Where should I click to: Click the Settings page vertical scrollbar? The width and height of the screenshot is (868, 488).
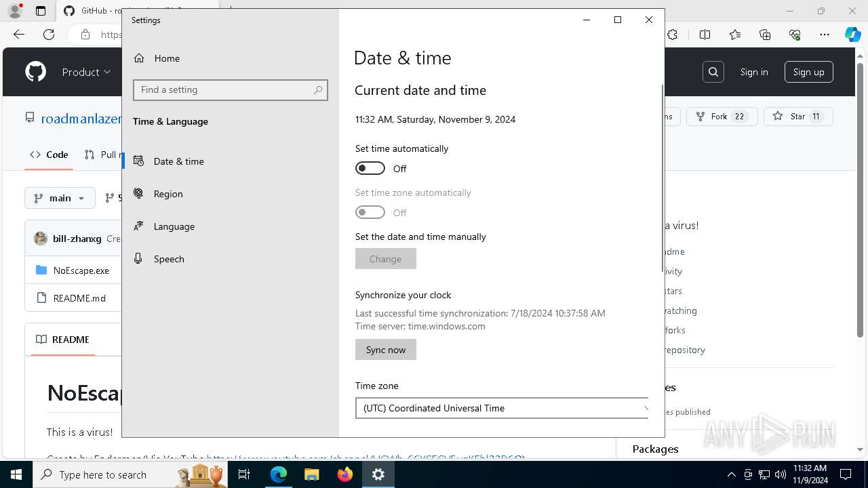click(663, 178)
